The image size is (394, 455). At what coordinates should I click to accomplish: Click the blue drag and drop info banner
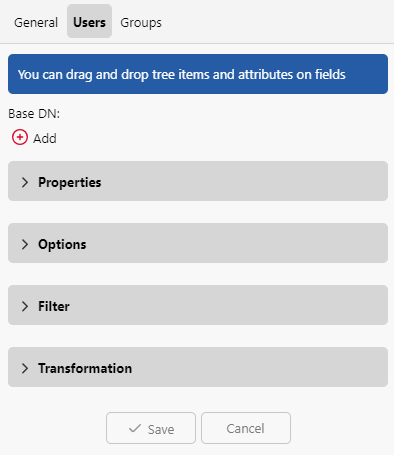198,74
